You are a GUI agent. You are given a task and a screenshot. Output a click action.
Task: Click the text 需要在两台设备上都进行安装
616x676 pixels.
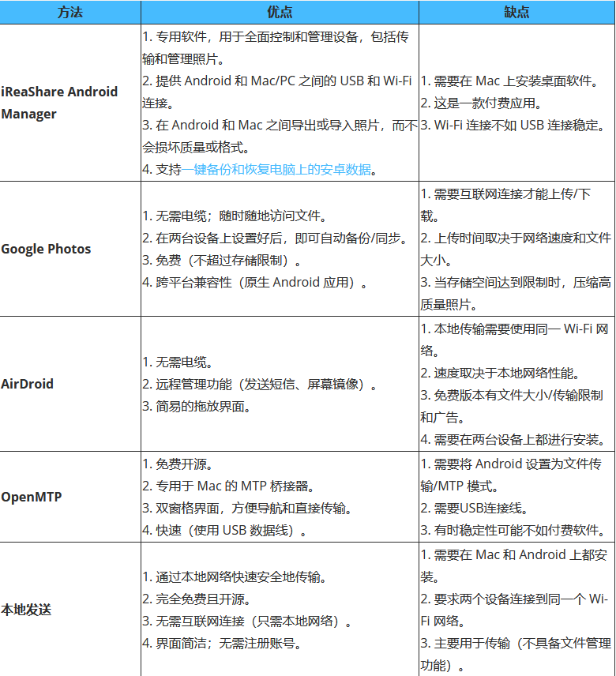(x=516, y=439)
